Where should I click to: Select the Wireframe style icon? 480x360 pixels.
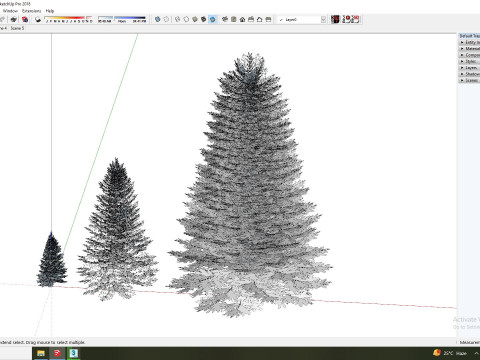[178, 20]
